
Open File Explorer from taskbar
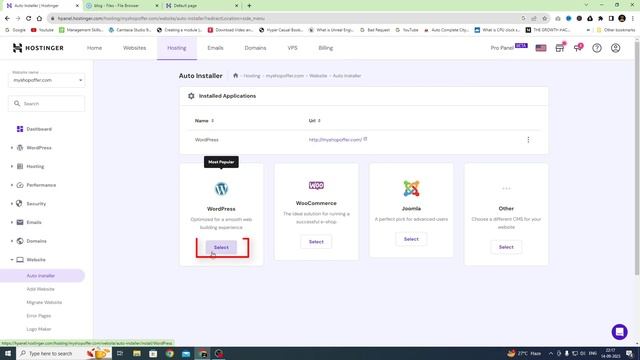click(137, 353)
